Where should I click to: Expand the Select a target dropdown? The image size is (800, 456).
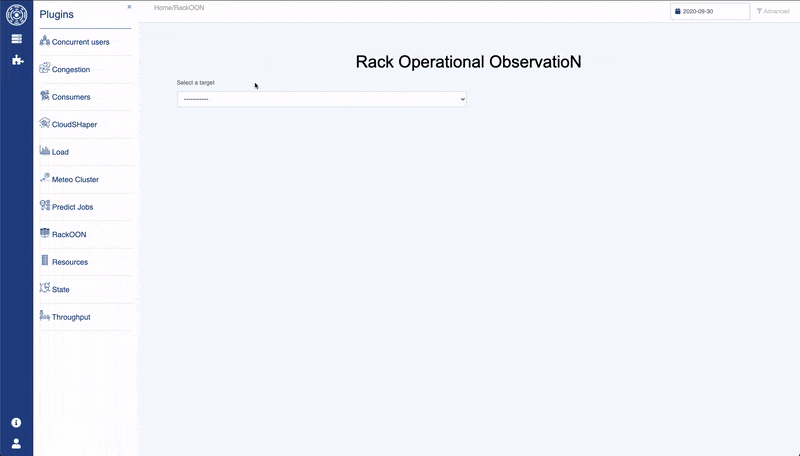coord(322,100)
